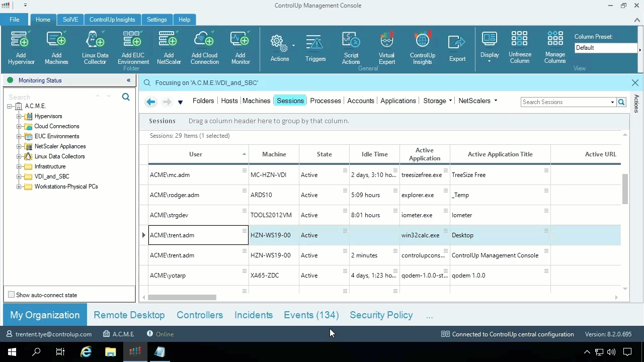644x362 pixels.
Task: Collapse the Monitoring Status side panel
Action: (x=128, y=80)
